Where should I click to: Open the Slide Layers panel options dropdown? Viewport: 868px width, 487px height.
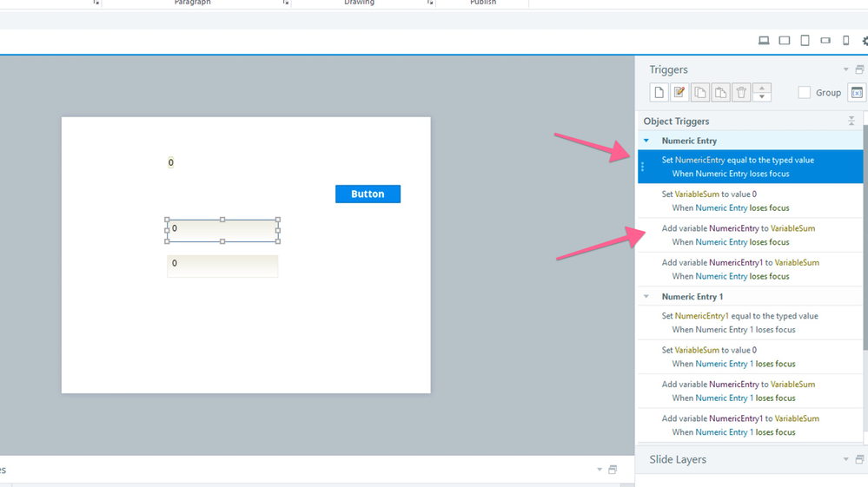point(846,459)
